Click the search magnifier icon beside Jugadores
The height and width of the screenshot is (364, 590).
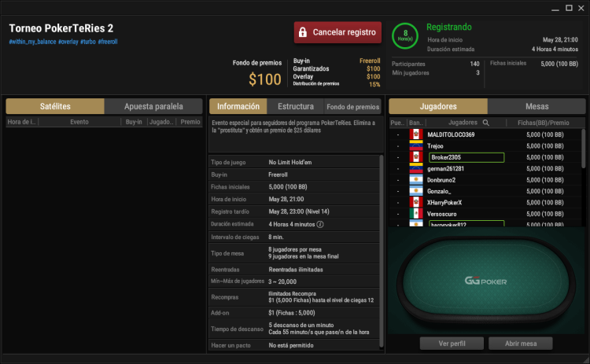(486, 123)
